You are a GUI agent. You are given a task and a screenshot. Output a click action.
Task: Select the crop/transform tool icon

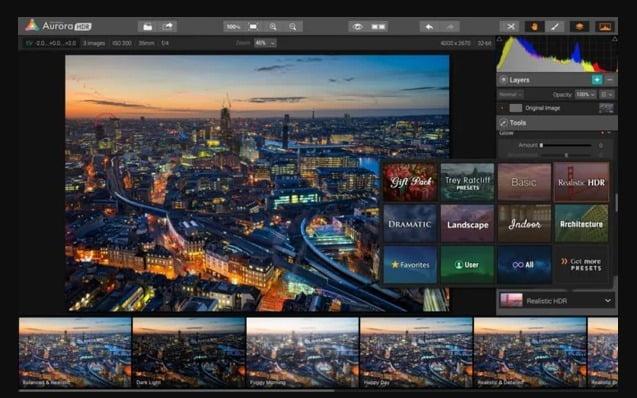click(x=510, y=27)
